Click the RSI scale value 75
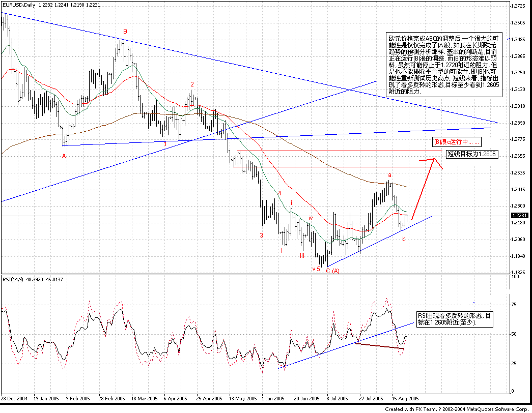The image size is (532, 413). pos(514,305)
